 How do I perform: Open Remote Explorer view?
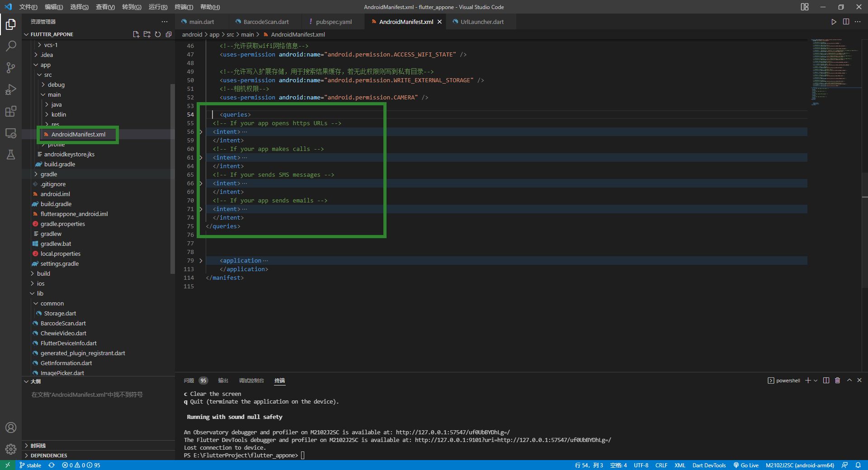click(x=11, y=133)
